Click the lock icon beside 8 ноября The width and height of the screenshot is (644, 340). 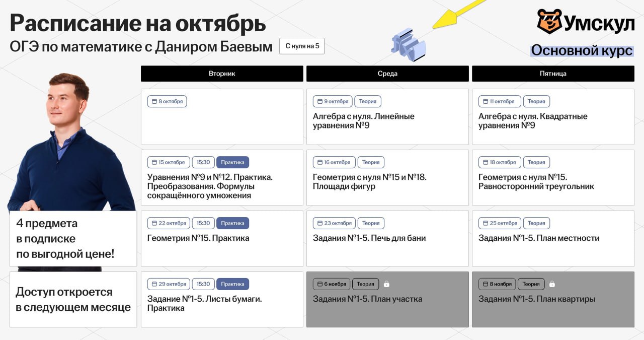tap(552, 284)
